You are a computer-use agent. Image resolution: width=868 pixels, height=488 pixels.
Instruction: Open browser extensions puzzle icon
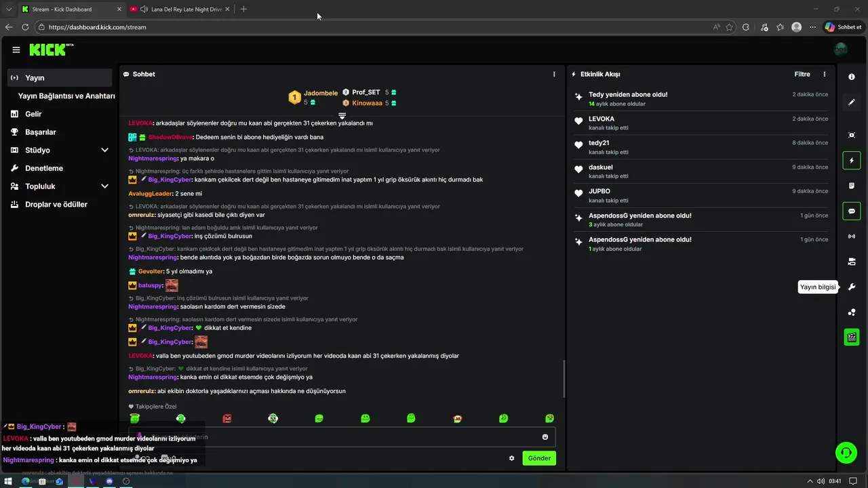point(746,27)
